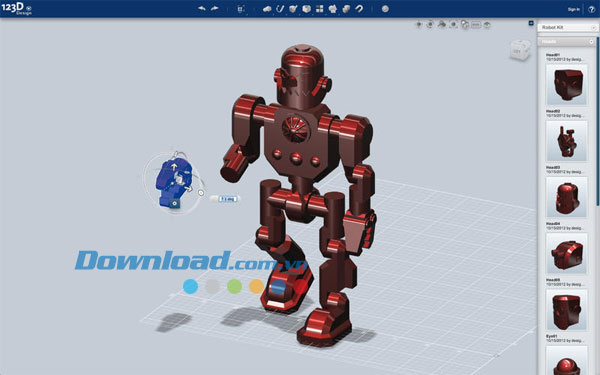The height and width of the screenshot is (375, 600).
Task: Collapse the parts library panel
Action: 531,23
